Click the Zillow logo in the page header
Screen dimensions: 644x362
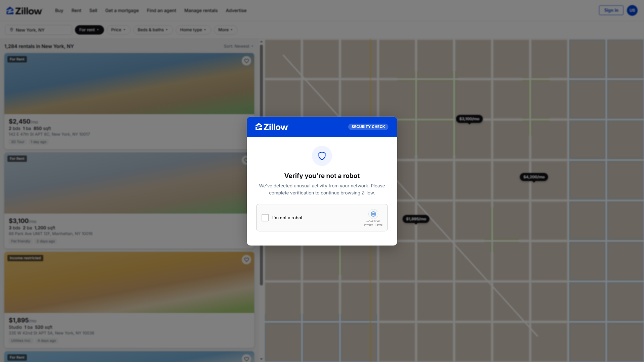tap(24, 11)
